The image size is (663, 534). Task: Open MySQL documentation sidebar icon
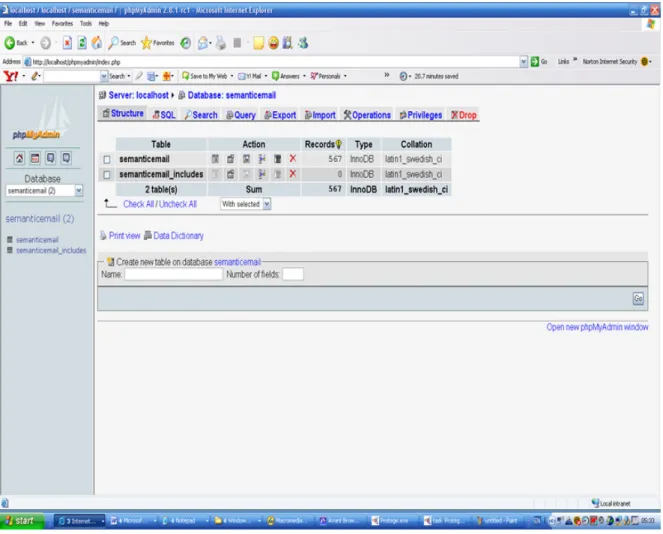[66, 159]
